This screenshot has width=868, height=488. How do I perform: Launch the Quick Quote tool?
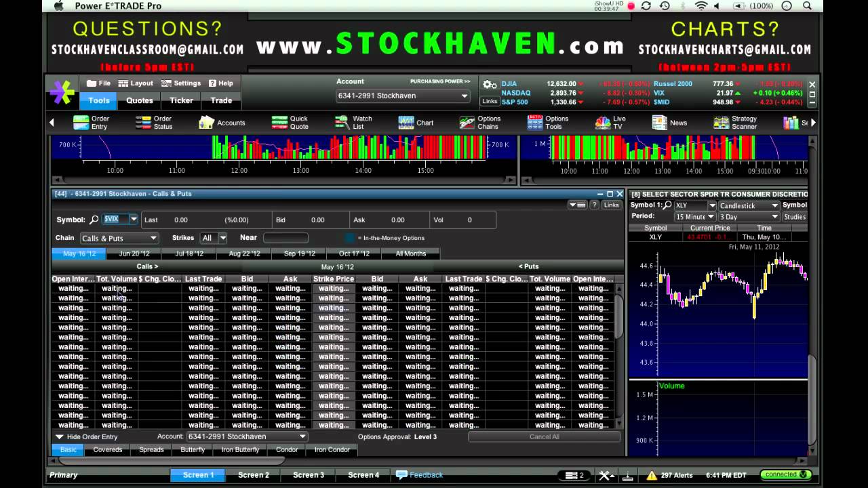pos(290,123)
